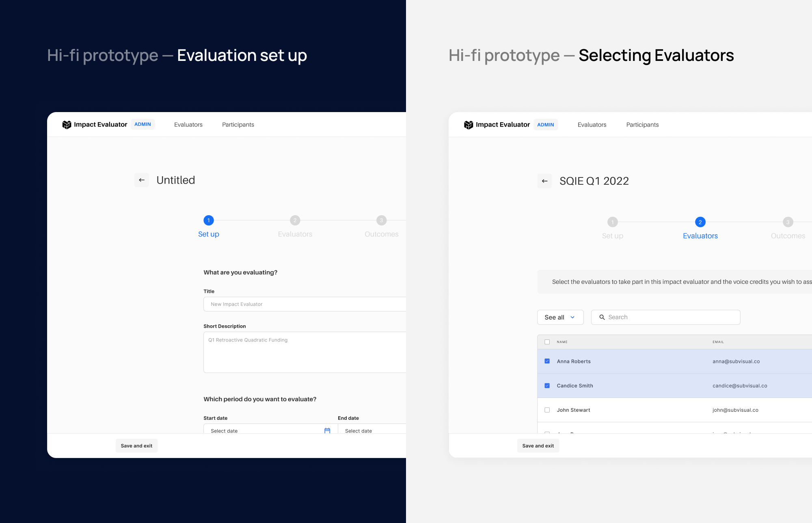Click Save and exit in right window
This screenshot has height=523, width=812.
[x=538, y=446]
